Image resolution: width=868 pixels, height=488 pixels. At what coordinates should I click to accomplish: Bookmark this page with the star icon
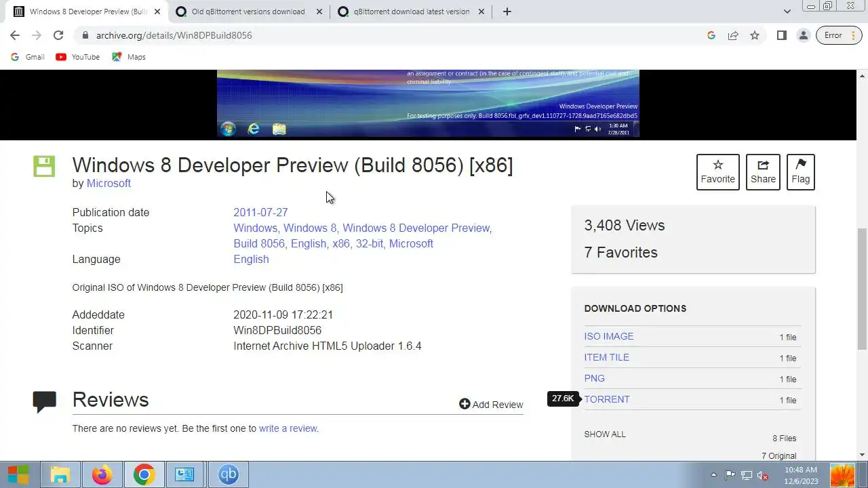pos(755,35)
